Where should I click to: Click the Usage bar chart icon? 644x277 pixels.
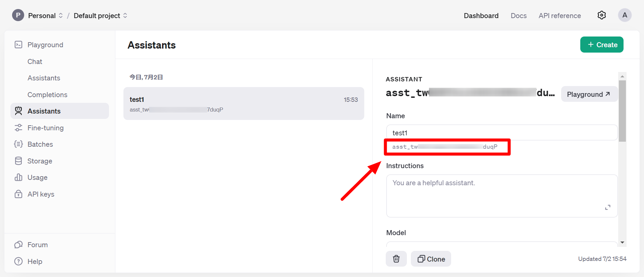(x=18, y=177)
